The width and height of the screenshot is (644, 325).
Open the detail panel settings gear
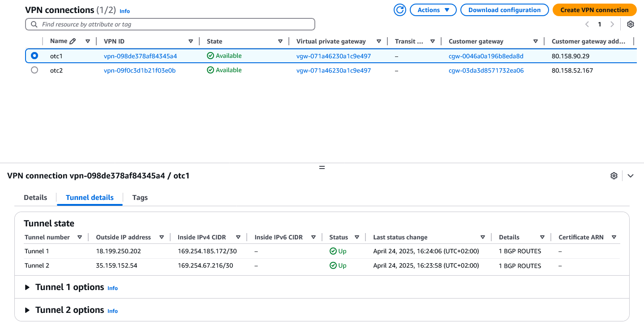coord(614,176)
